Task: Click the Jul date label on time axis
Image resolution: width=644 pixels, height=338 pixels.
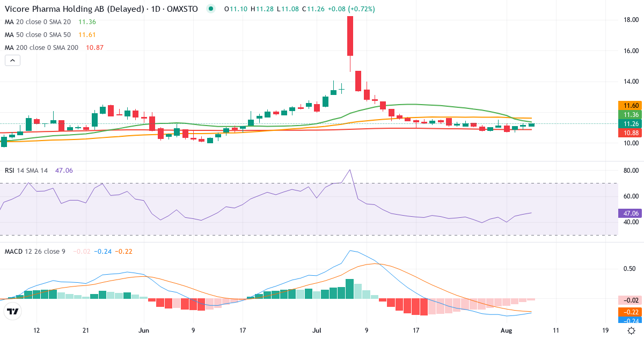Action: point(317,330)
